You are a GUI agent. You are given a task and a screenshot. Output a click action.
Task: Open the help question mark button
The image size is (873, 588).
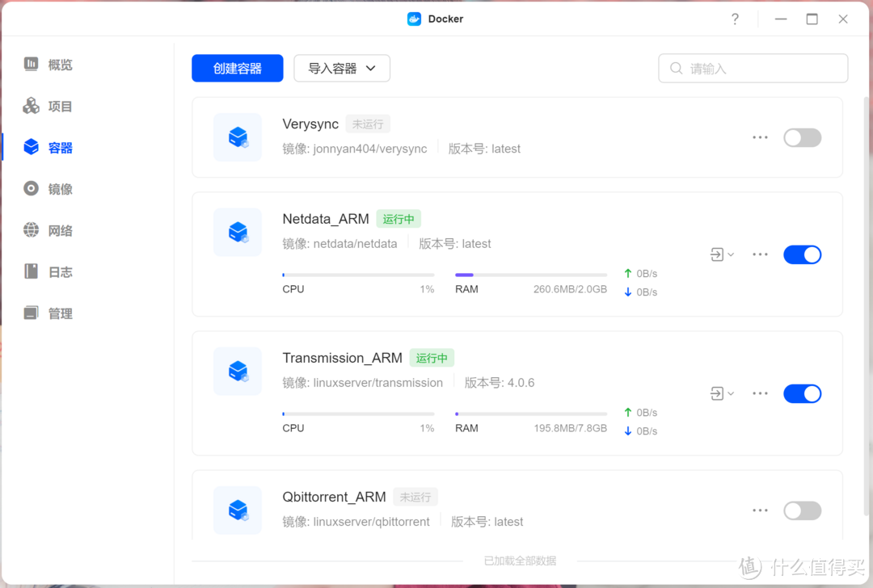coord(734,18)
